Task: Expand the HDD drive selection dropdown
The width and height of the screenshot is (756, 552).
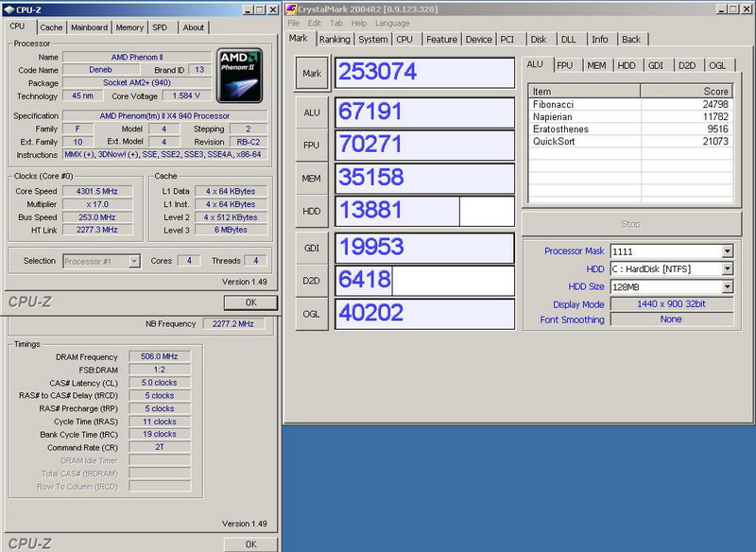Action: coord(728,269)
